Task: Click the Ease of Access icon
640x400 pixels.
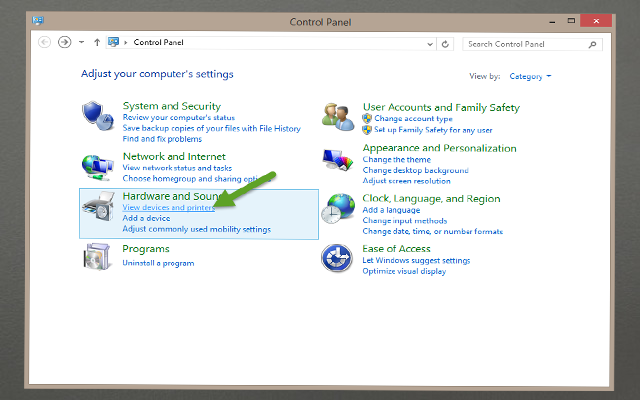Action: point(337,258)
